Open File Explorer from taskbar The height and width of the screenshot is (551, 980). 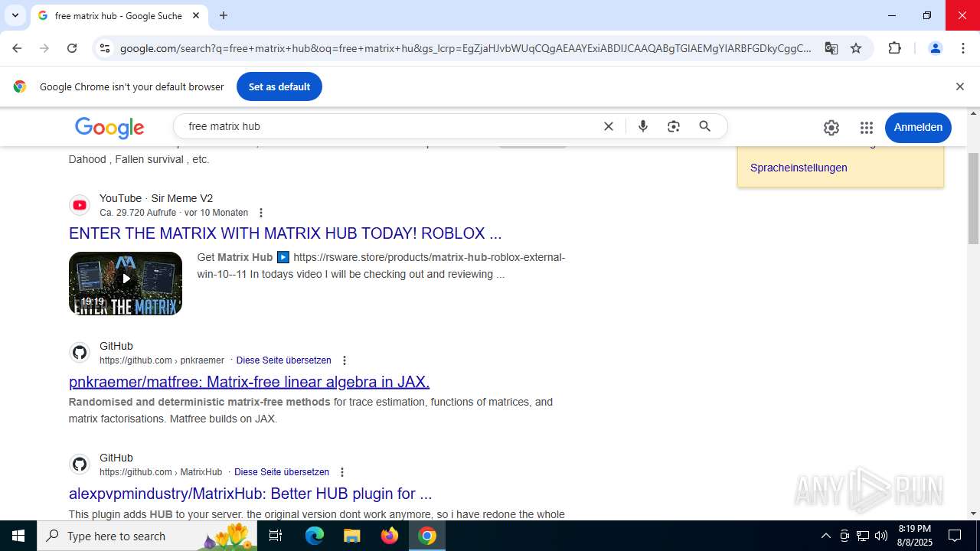coord(351,536)
